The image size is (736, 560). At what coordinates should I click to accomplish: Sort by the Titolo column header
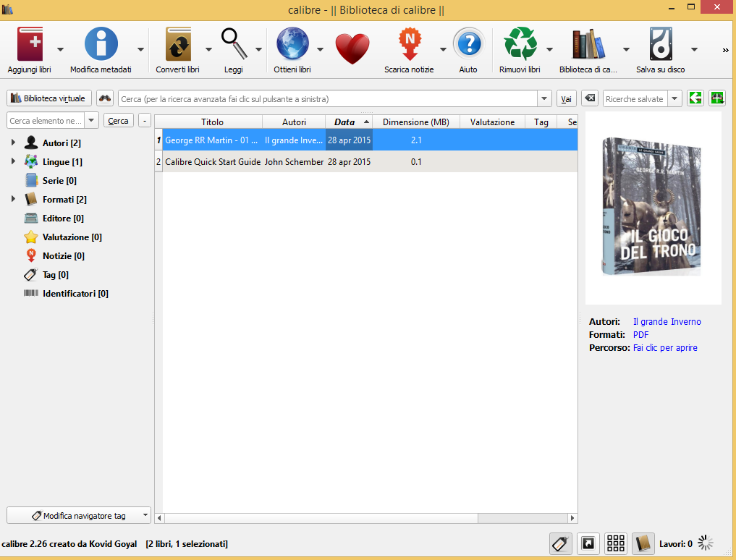[212, 122]
